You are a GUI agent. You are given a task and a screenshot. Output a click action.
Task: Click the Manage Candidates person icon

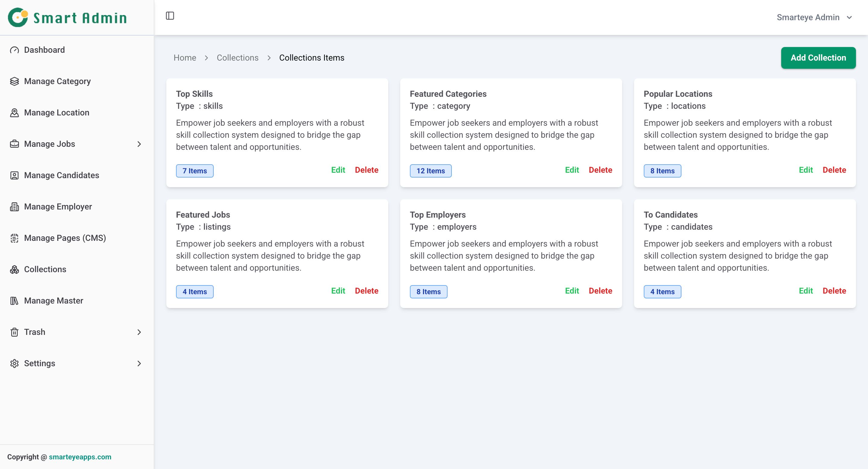[14, 175]
